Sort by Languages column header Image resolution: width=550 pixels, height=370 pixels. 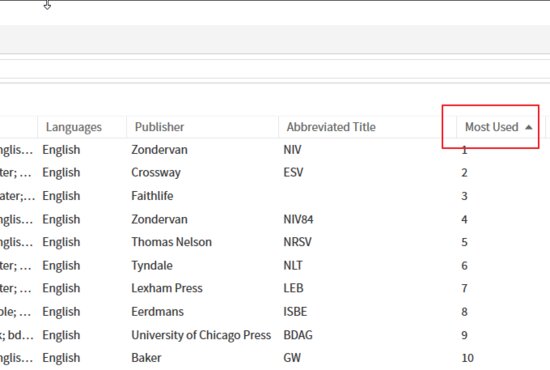74,127
